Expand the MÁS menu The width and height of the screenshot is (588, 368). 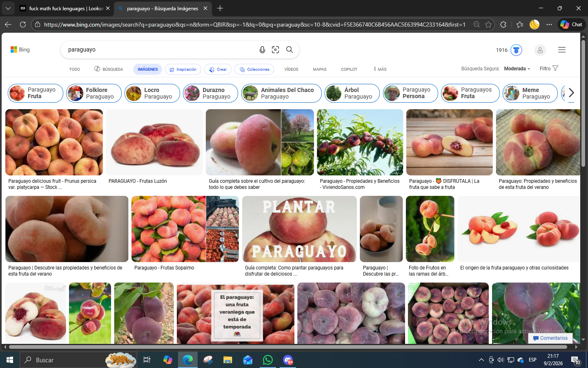[x=380, y=70]
